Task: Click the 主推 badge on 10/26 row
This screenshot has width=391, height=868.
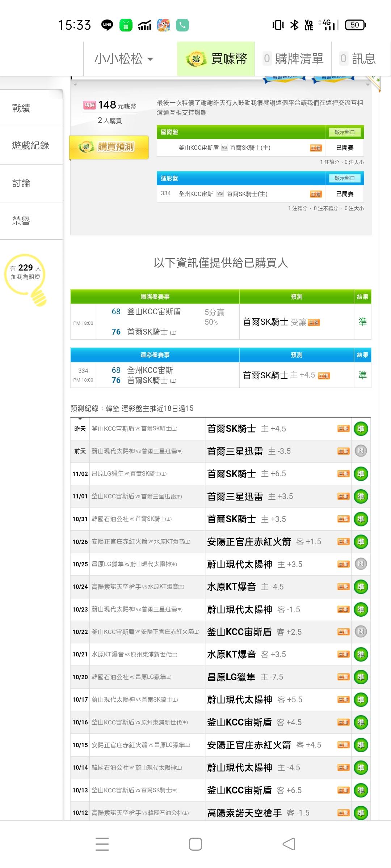Action: tap(343, 541)
